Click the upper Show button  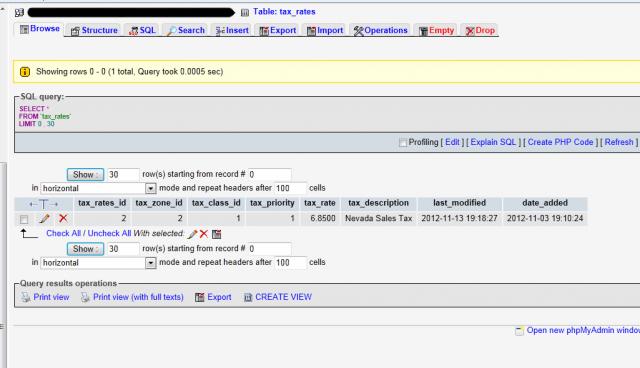coord(85,175)
